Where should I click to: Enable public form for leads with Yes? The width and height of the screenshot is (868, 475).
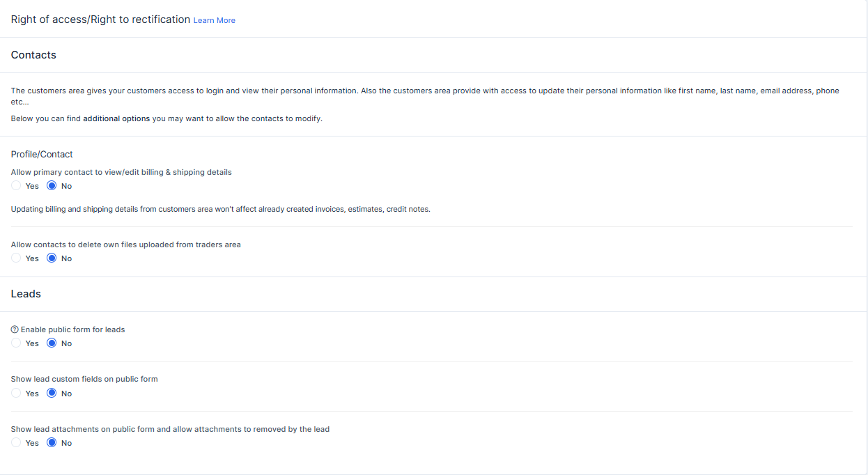click(x=16, y=343)
